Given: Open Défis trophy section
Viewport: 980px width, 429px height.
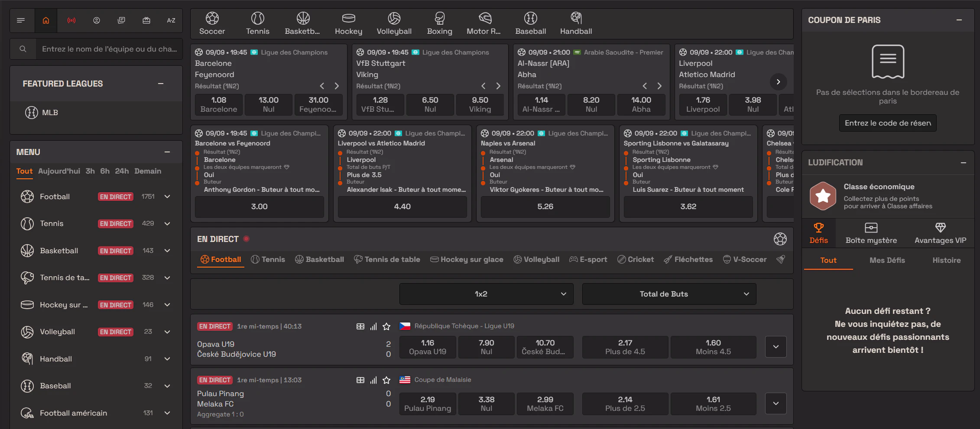Looking at the screenshot, I should (818, 233).
